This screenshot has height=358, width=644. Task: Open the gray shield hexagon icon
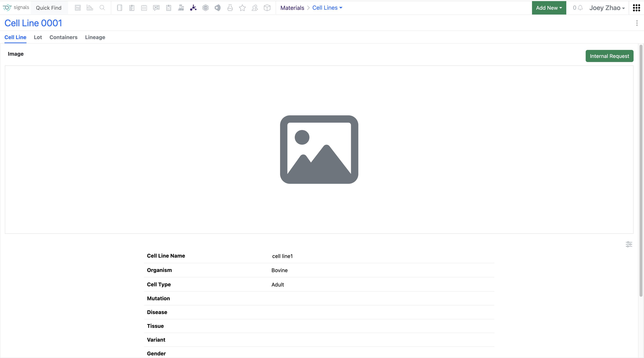218,8
